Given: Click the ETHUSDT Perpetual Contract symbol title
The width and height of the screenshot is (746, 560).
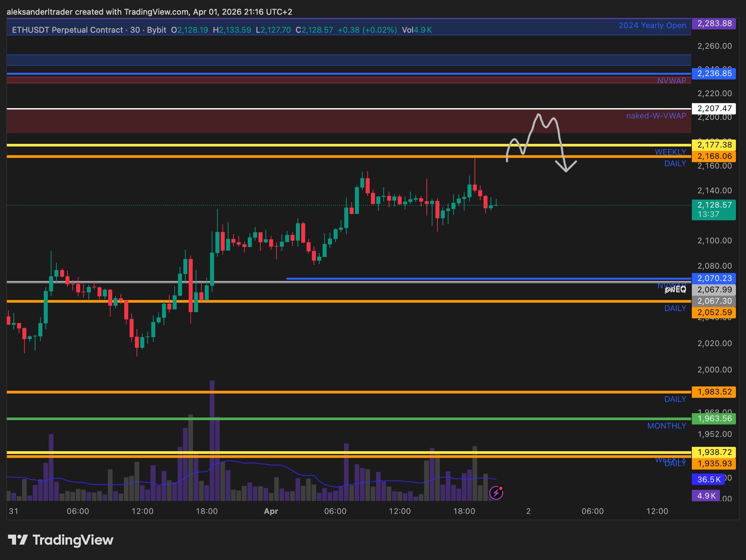Looking at the screenshot, I should [x=67, y=30].
